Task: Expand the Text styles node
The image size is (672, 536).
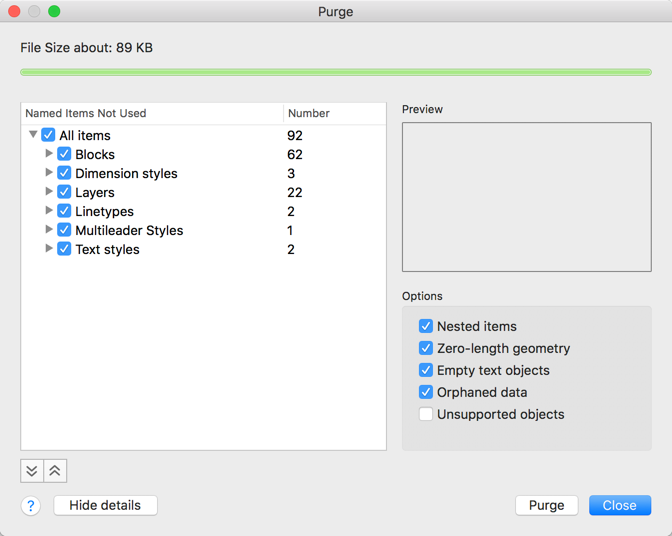Action: click(49, 249)
